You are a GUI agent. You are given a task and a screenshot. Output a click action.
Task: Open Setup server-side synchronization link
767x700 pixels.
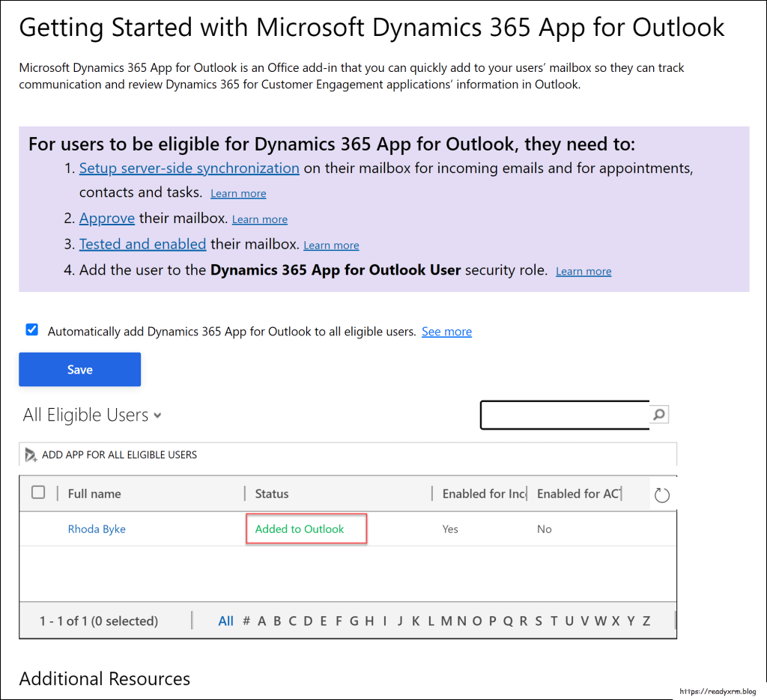(189, 168)
